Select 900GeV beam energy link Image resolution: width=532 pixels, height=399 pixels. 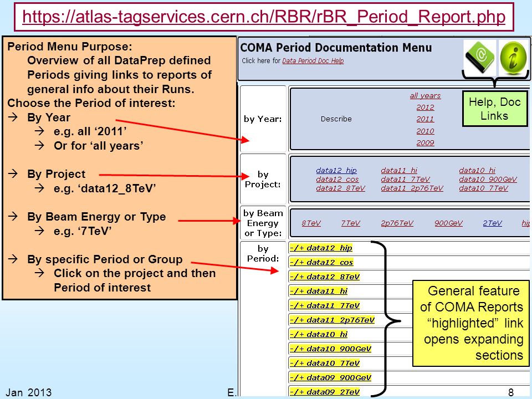[448, 223]
